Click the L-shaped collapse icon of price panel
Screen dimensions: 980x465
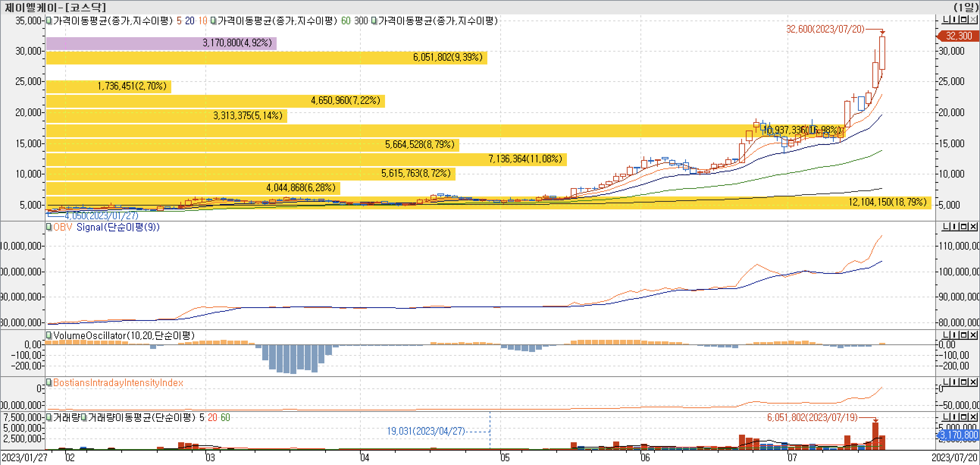click(946, 19)
